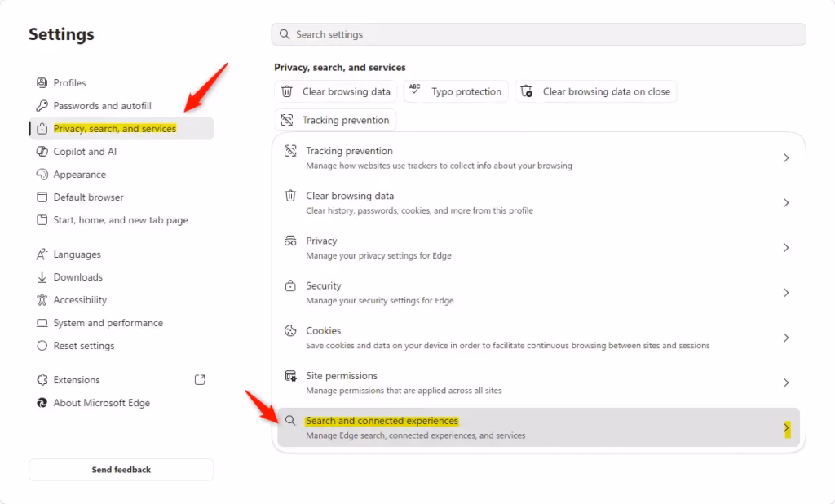Image resolution: width=835 pixels, height=504 pixels.
Task: Click the Languages label in sidebar
Action: [x=77, y=254]
